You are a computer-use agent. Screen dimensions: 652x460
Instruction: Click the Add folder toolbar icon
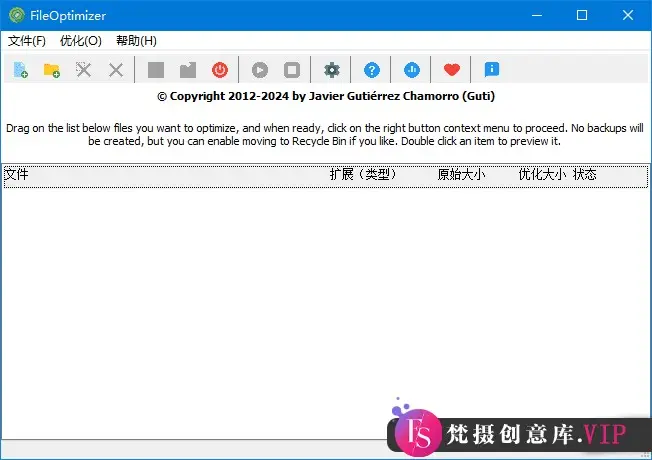click(52, 70)
